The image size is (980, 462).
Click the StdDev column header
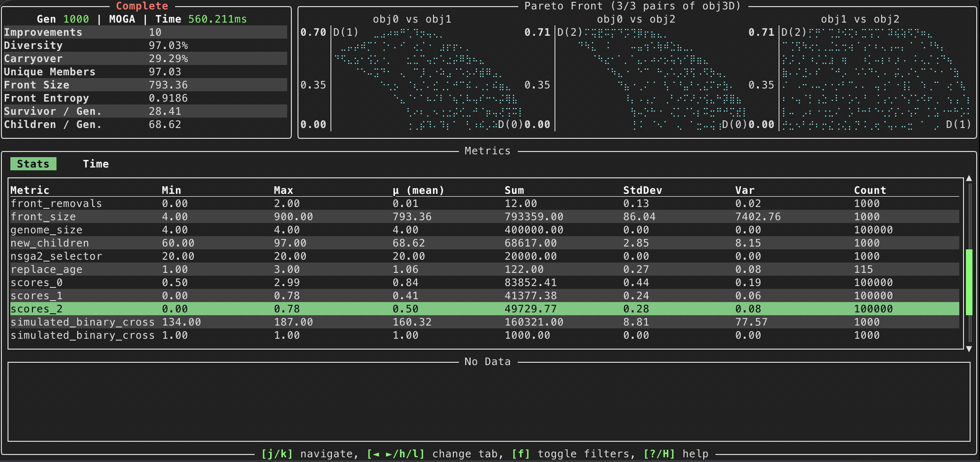pyautogui.click(x=643, y=190)
